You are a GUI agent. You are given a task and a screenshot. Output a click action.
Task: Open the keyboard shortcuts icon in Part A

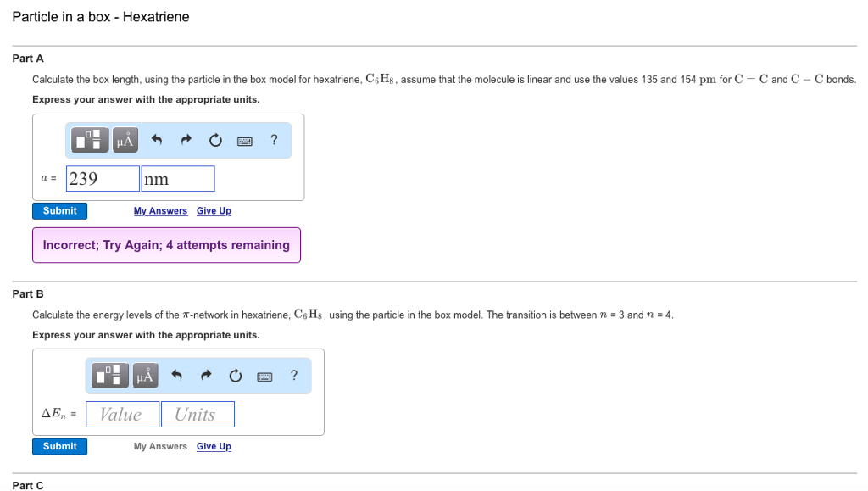(244, 140)
